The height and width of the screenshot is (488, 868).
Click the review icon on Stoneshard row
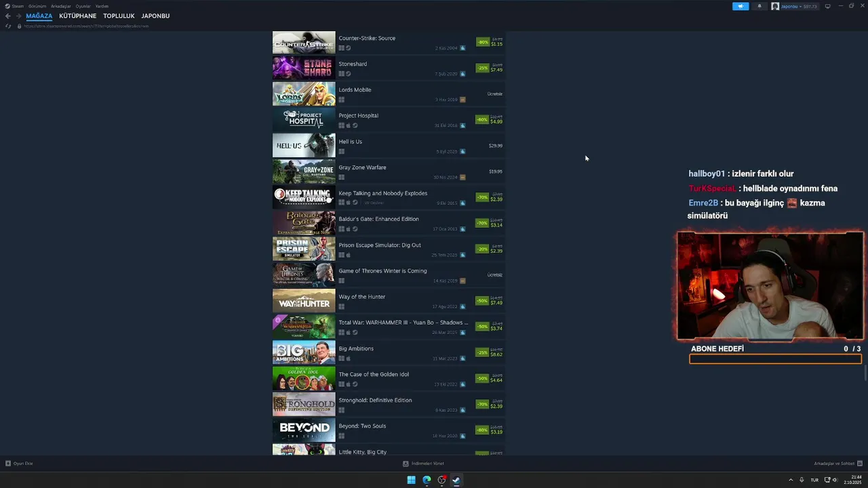(462, 74)
